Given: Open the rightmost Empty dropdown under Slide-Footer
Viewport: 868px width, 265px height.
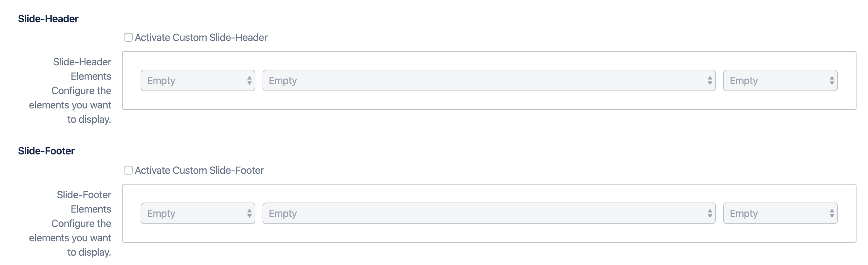Looking at the screenshot, I should (x=780, y=213).
